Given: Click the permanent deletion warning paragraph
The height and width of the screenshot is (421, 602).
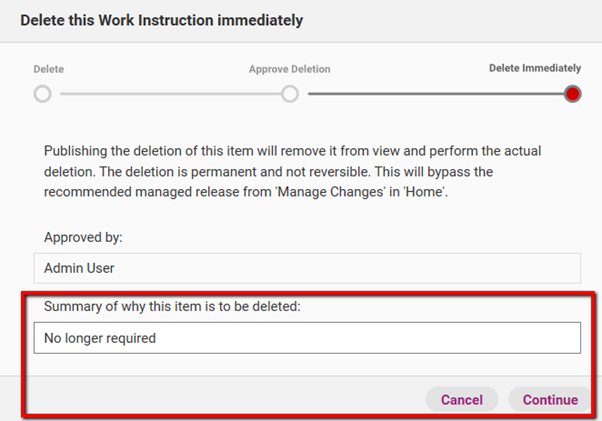Looking at the screenshot, I should point(293,171).
